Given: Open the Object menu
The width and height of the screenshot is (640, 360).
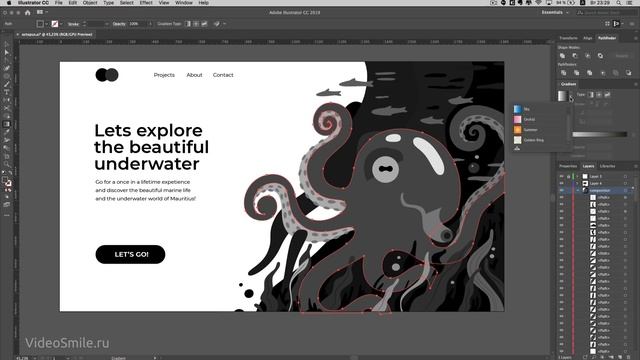Looking at the screenshot, I should (x=90, y=3).
